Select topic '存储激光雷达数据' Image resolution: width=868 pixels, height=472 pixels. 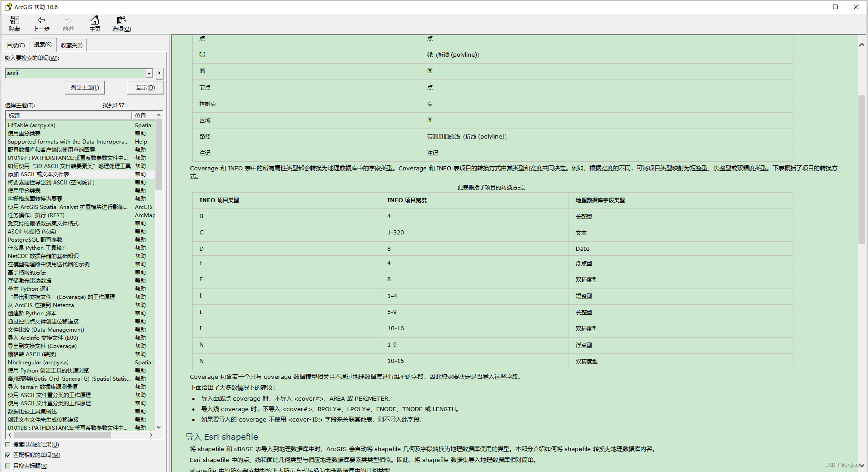(30, 281)
